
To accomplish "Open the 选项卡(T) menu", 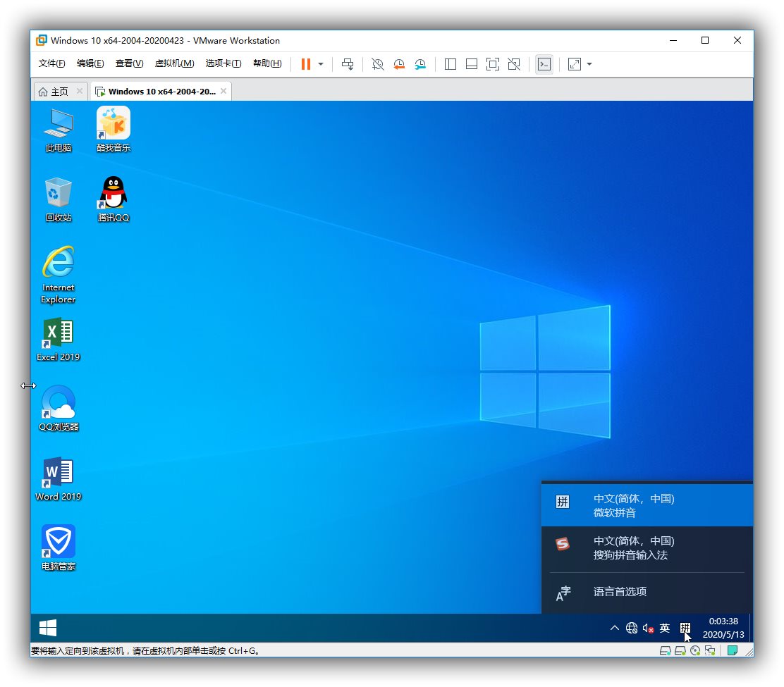I will 223,63.
